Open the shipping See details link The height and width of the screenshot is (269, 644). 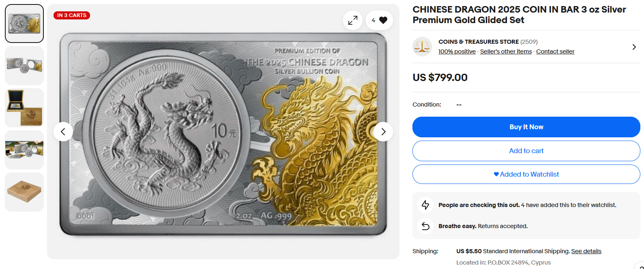pos(586,251)
